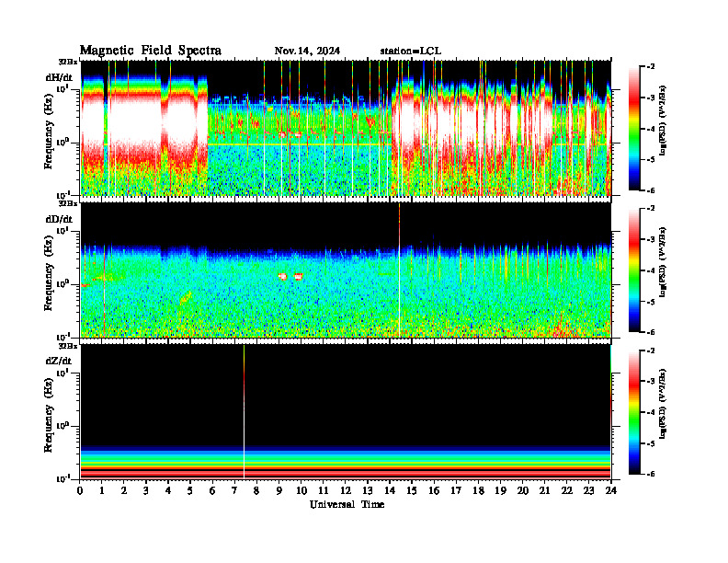Click the 'dZ/dt' panel label
The height and width of the screenshot is (563, 728).
point(59,361)
